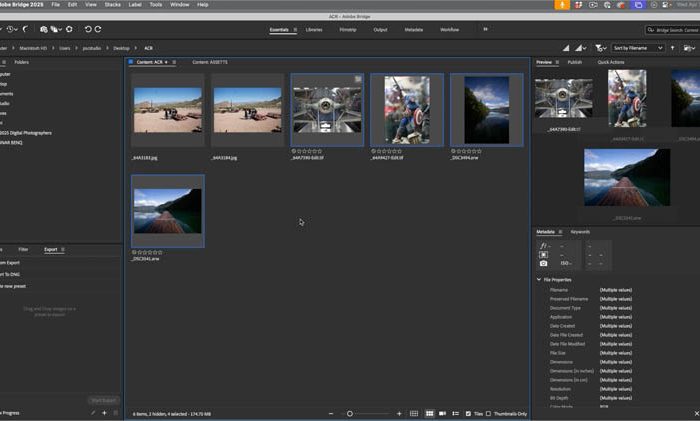Switch to list view icon

coord(455,414)
